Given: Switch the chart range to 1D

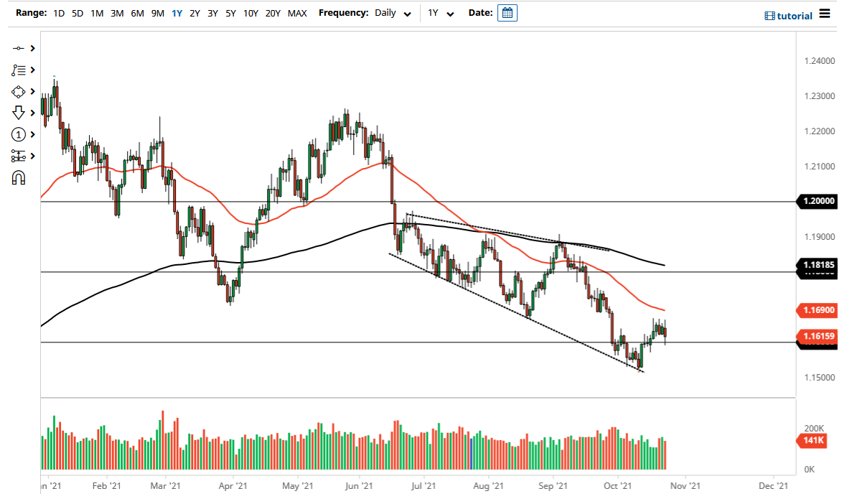Looking at the screenshot, I should 58,13.
